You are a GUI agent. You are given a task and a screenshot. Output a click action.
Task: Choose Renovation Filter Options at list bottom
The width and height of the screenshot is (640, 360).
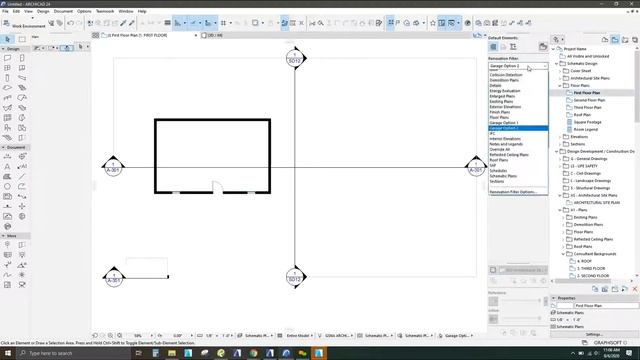[x=518, y=192]
